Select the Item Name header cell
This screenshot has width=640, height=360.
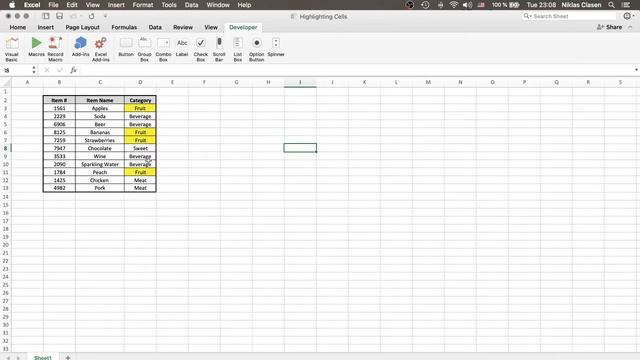100,100
